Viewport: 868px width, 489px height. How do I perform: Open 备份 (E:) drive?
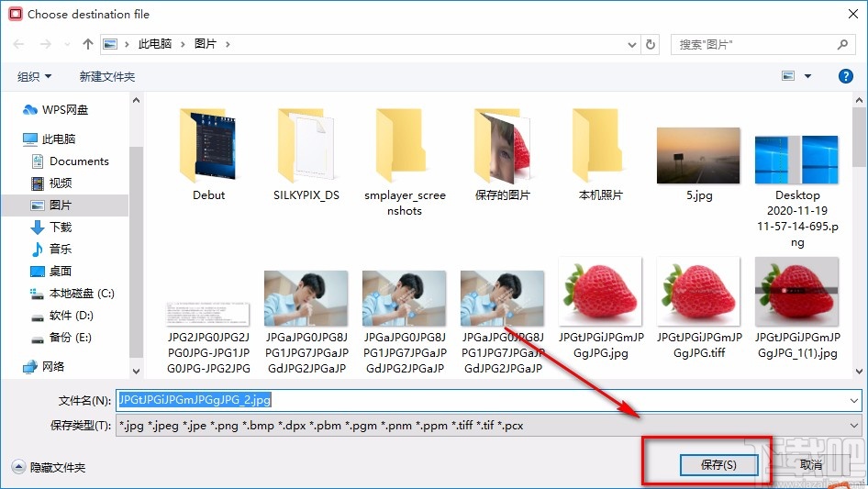[x=61, y=338]
